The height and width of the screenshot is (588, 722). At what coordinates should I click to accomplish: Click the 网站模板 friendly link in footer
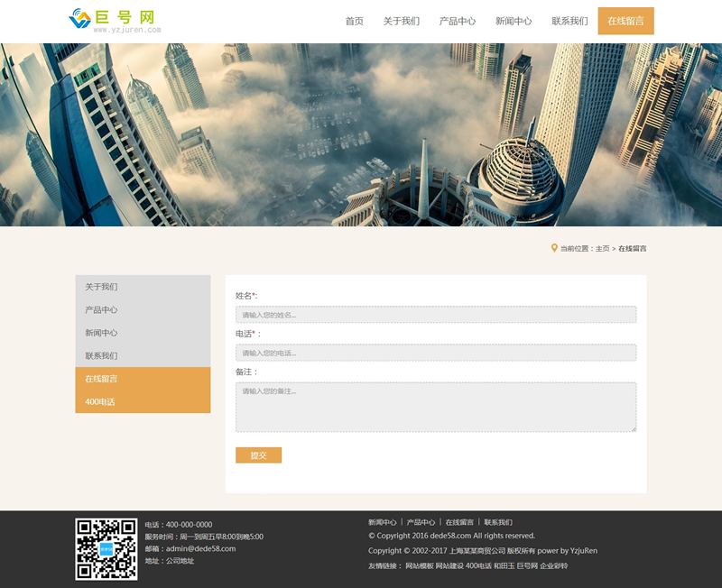point(419,565)
